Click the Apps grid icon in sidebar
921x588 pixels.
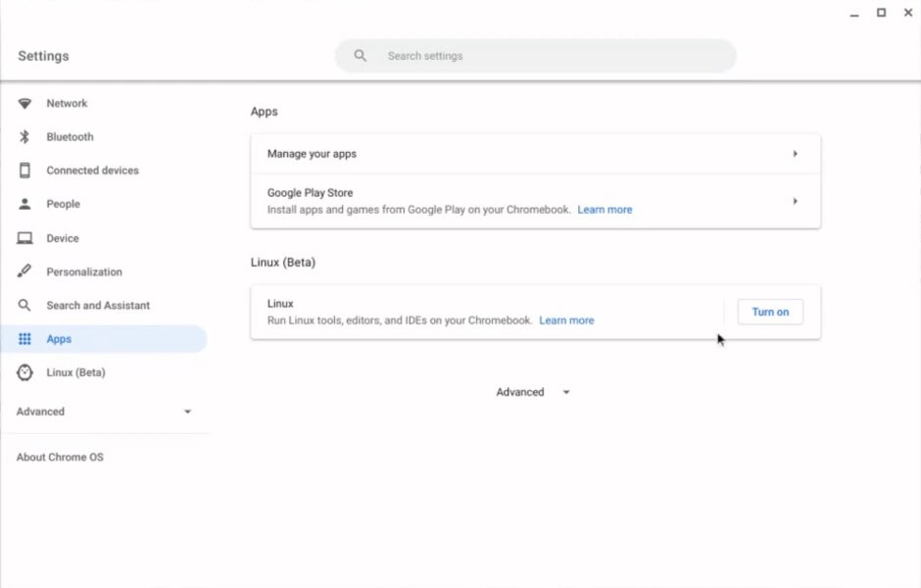[x=25, y=339]
